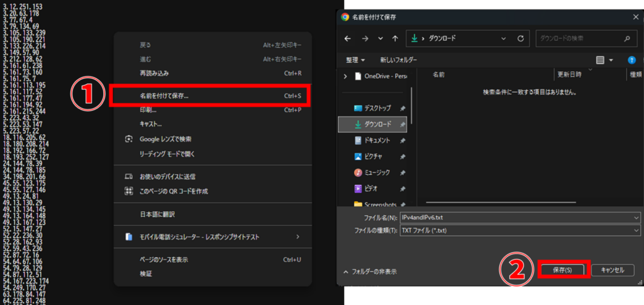Click the search magnifier icon
This screenshot has height=305, width=644.
click(x=627, y=38)
